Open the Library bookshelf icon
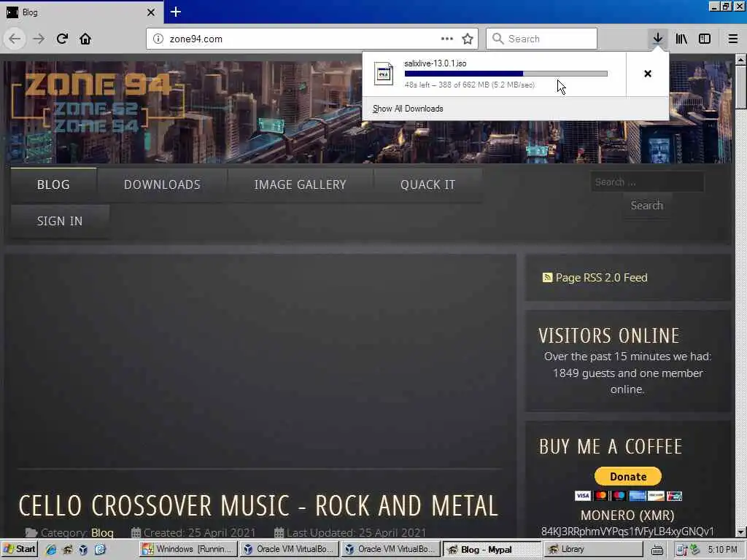The width and height of the screenshot is (747, 560). (681, 39)
